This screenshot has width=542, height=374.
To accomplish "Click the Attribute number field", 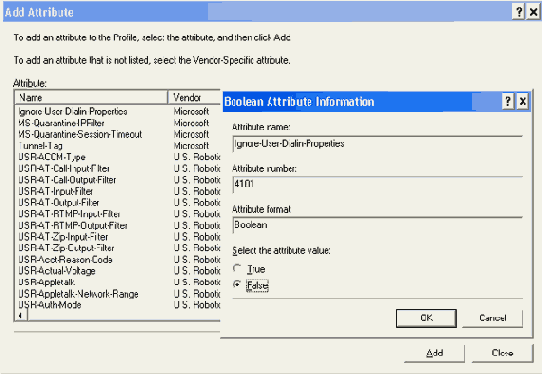I will 377,184.
